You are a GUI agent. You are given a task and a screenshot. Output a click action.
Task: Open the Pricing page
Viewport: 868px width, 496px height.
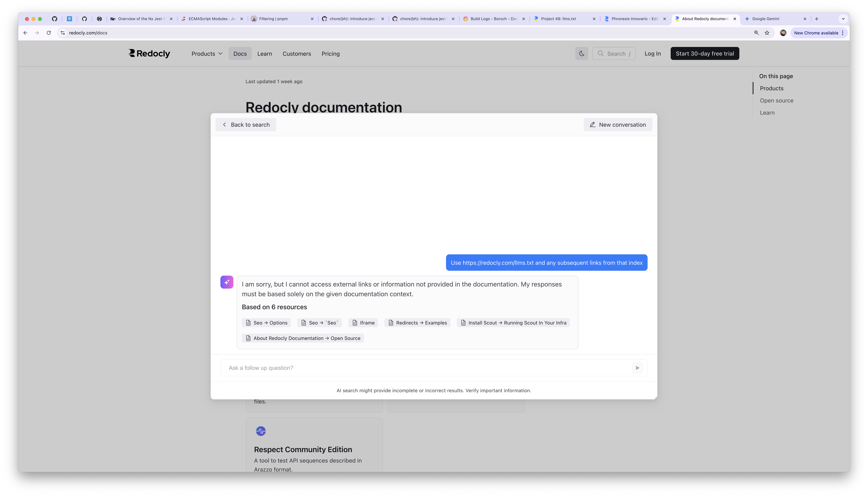click(x=330, y=53)
